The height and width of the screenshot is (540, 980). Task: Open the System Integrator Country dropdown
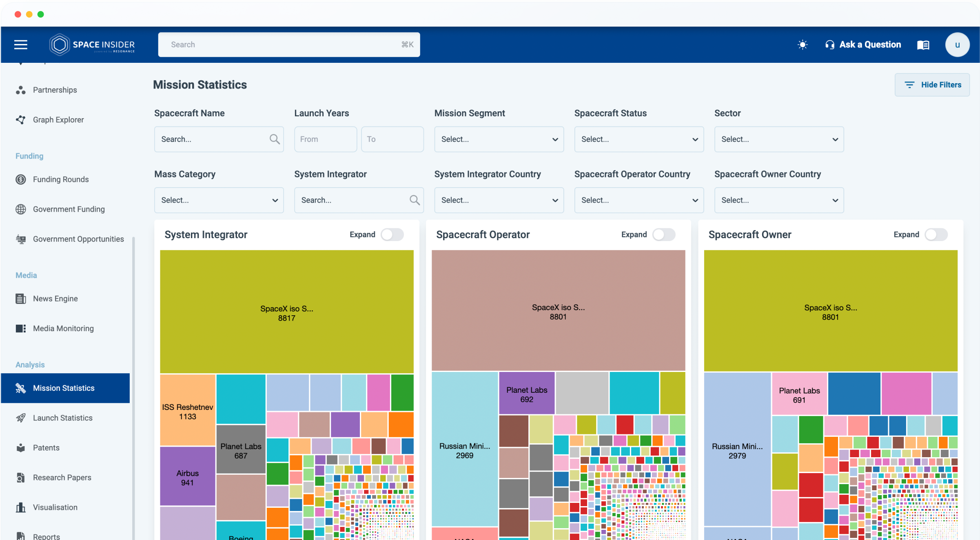[499, 200]
